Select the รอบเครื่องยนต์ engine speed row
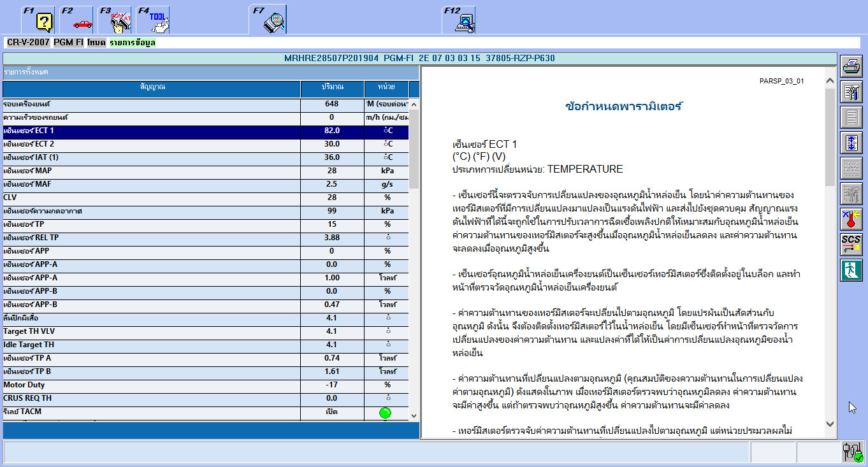Screen dimensions: 868x467 205,104
